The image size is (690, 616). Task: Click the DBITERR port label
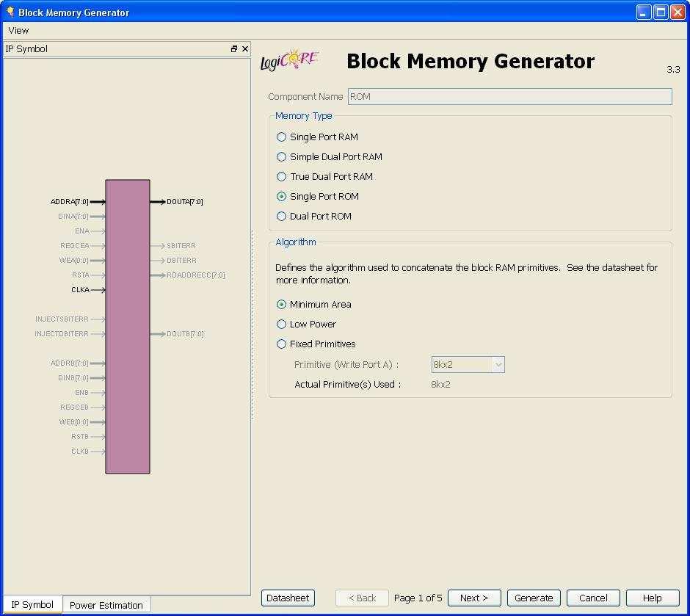pos(182,260)
